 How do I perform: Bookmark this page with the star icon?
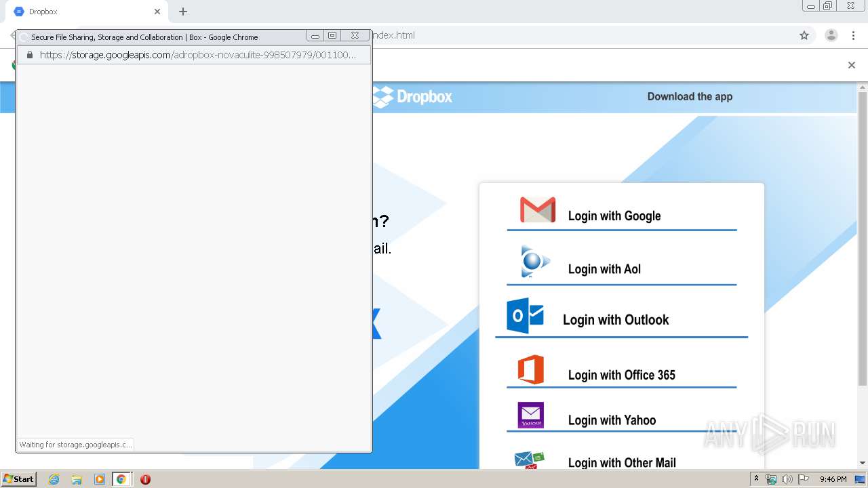804,35
